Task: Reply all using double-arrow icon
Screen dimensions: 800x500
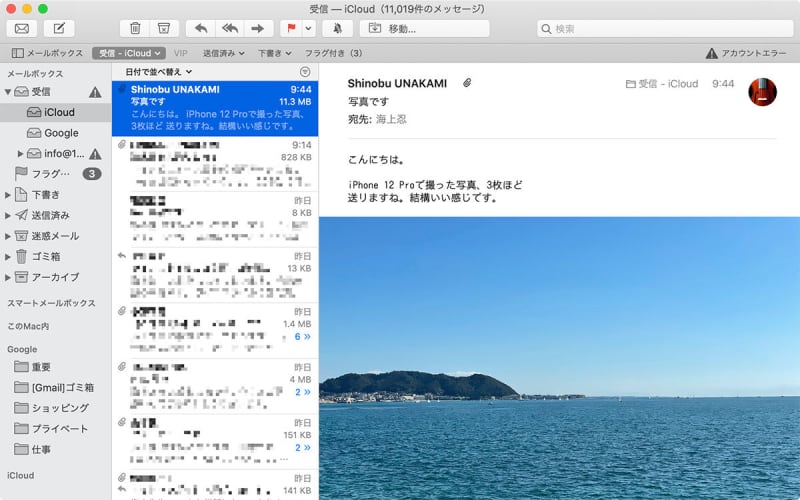Action: coord(230,29)
